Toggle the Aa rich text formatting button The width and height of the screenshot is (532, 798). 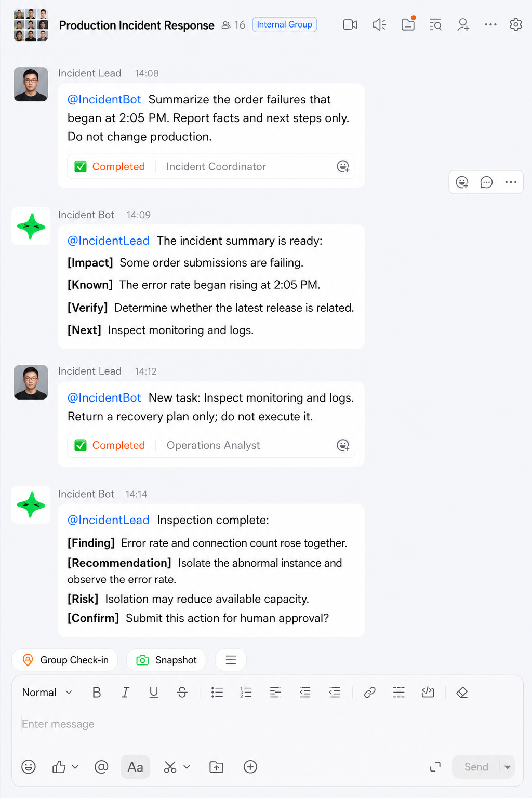point(135,767)
